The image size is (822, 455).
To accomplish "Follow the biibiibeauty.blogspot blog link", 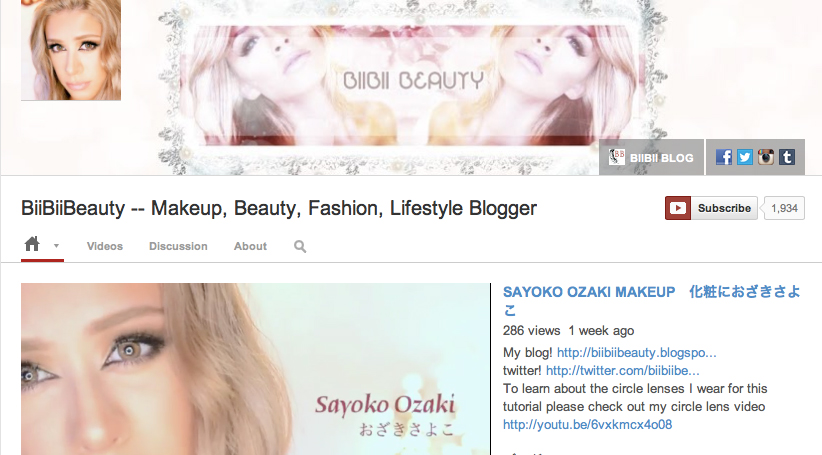I will point(636,353).
